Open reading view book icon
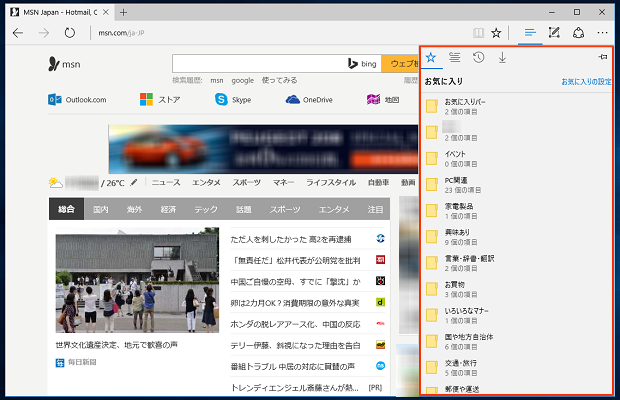 point(478,33)
